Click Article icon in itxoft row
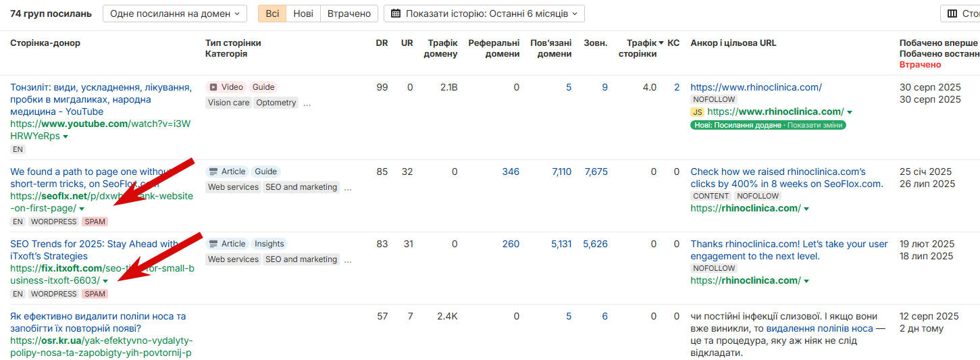 (x=213, y=244)
